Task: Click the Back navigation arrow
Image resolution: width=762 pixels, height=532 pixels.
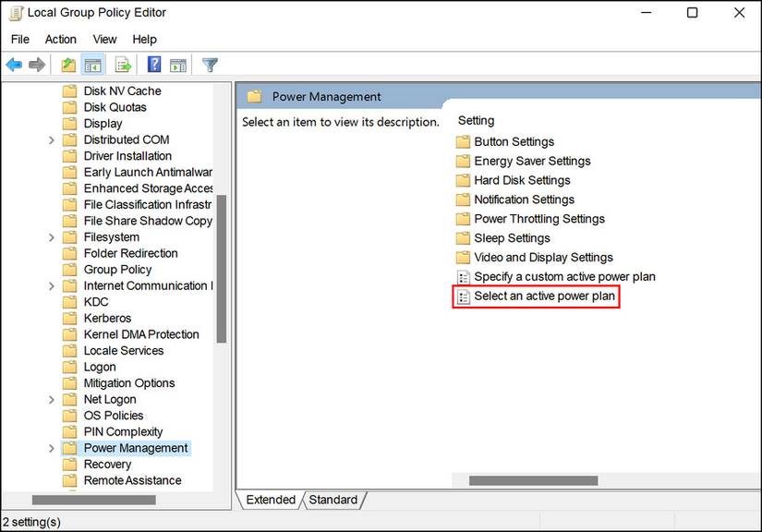Action: pyautogui.click(x=13, y=65)
